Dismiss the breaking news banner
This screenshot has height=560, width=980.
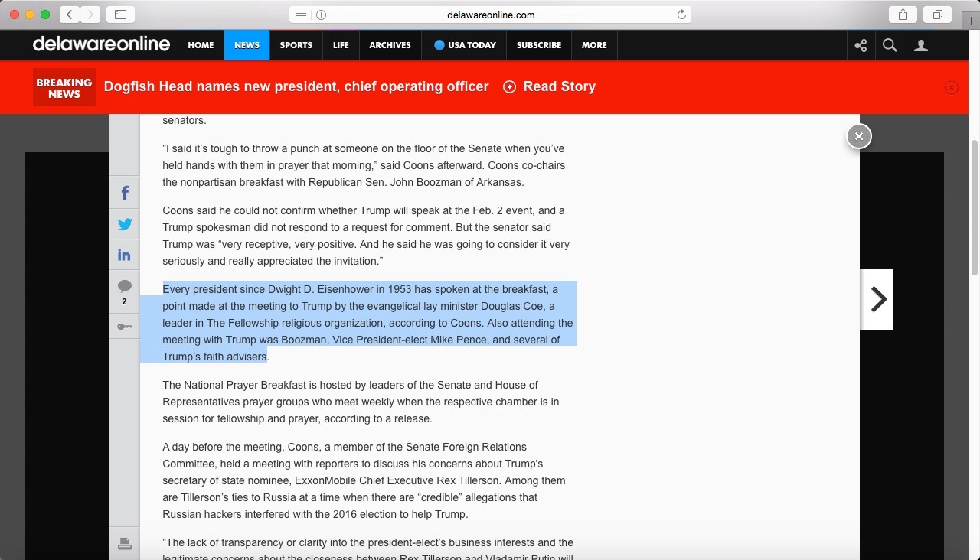pos(952,87)
